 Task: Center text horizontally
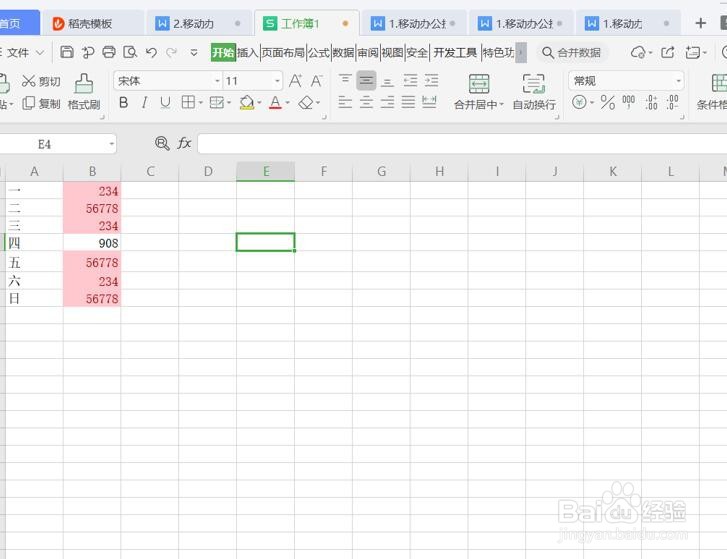pos(366,102)
